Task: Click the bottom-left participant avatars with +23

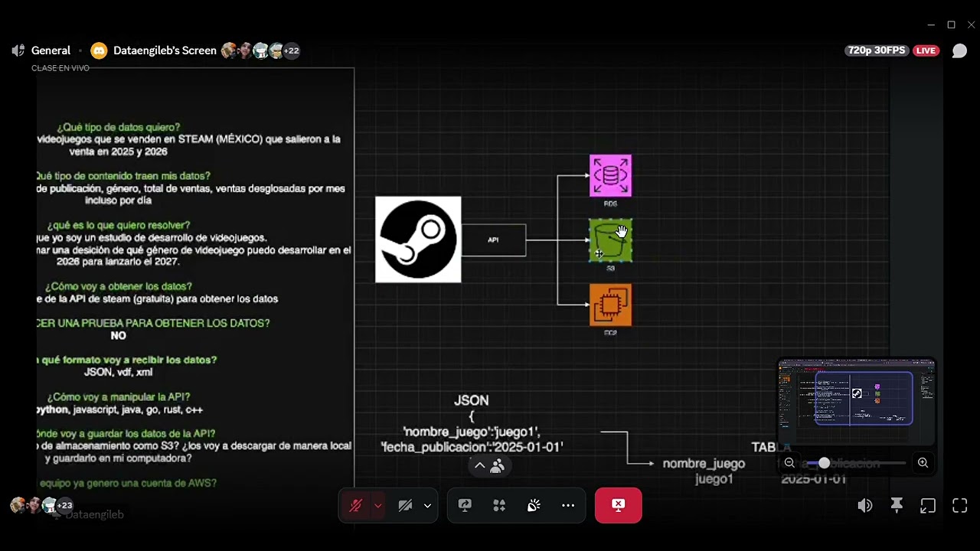Action: coord(41,505)
